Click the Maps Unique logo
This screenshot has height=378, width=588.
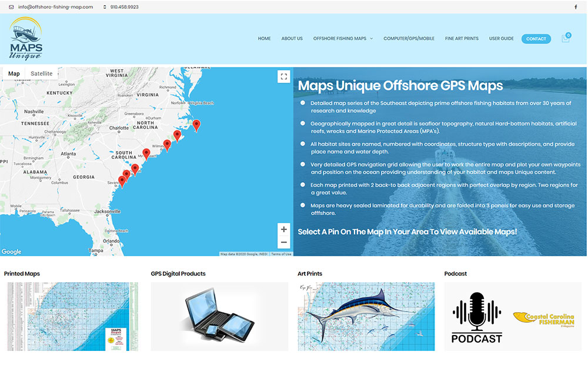click(x=26, y=39)
